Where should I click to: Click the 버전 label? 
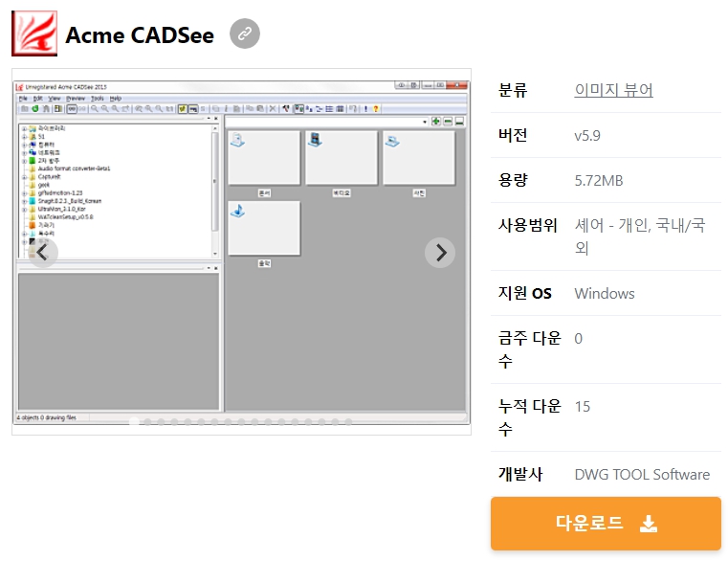point(513,135)
